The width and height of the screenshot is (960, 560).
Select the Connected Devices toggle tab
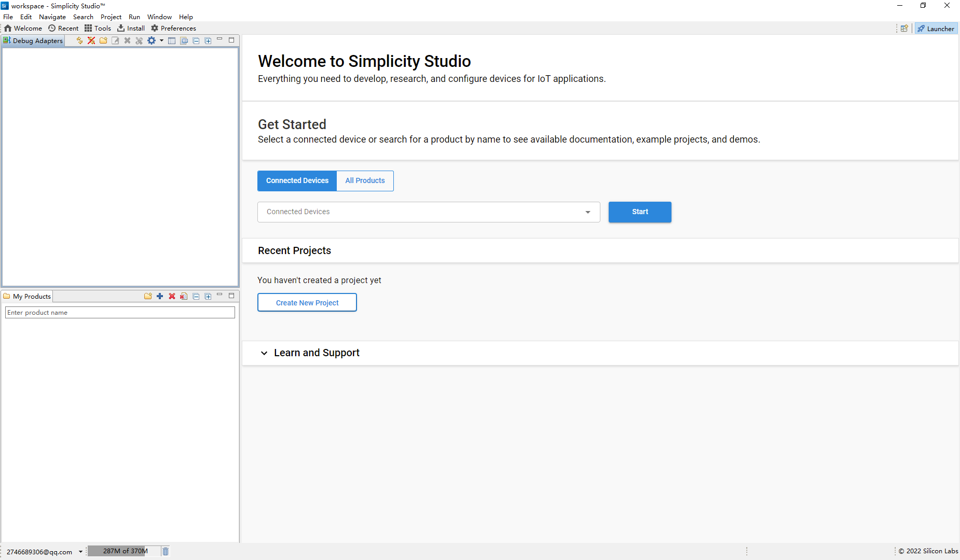[x=297, y=181]
